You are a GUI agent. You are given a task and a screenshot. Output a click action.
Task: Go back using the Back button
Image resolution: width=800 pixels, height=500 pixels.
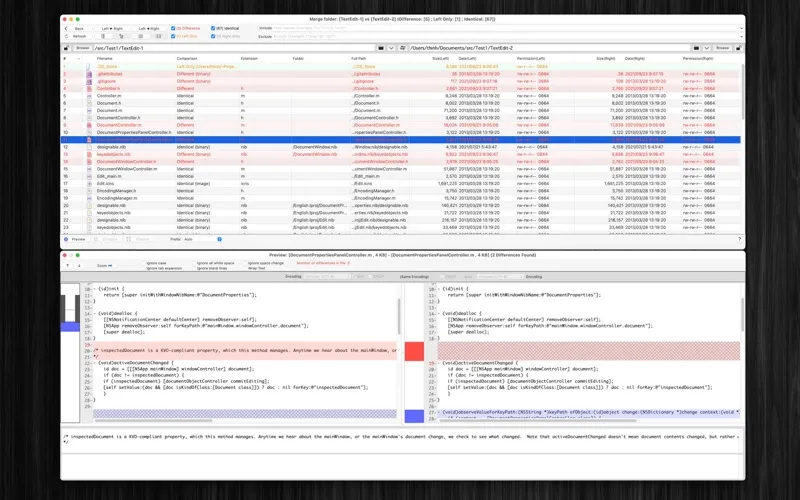point(79,29)
